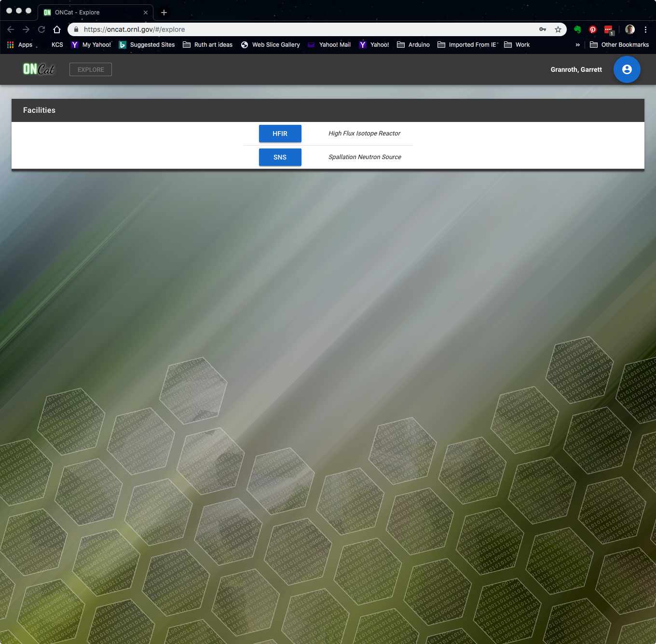Open the Ruth art ideas bookmark folder
Image resolution: width=656 pixels, height=644 pixels.
click(208, 45)
